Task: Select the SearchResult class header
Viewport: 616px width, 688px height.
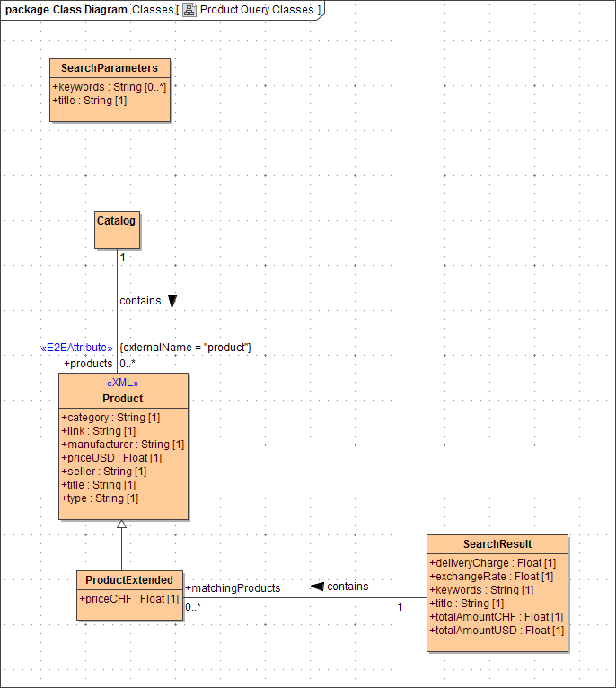Action: click(497, 544)
